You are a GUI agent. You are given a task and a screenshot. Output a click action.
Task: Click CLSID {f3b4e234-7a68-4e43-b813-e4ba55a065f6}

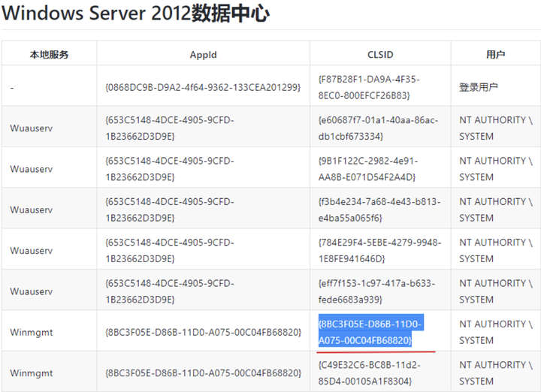(379, 210)
